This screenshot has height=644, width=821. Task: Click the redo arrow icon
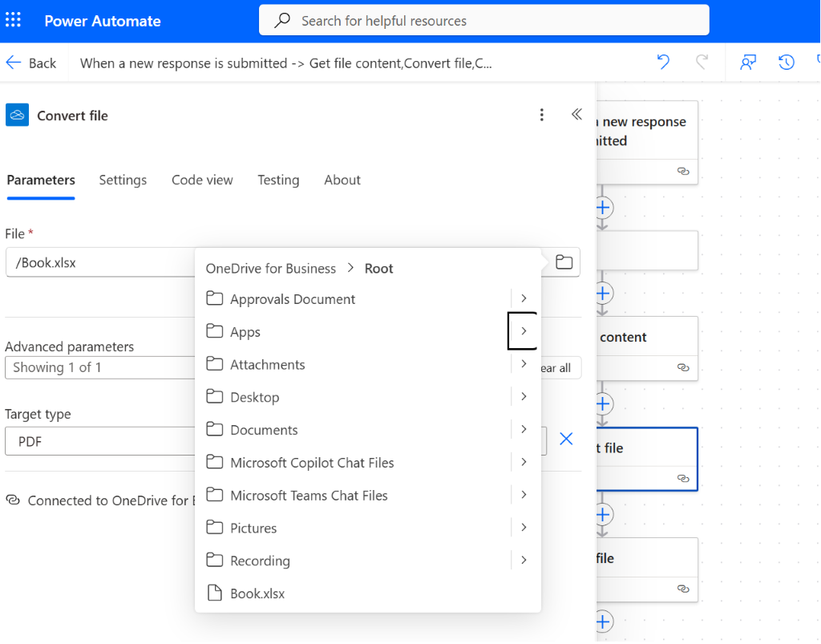(702, 63)
